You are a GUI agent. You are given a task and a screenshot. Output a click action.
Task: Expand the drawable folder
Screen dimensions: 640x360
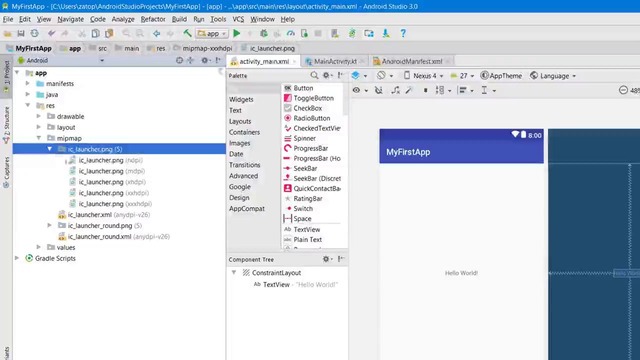(39, 116)
